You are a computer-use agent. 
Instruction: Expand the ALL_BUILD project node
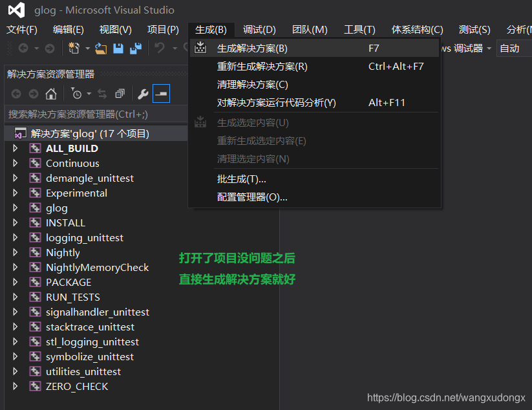(16, 148)
